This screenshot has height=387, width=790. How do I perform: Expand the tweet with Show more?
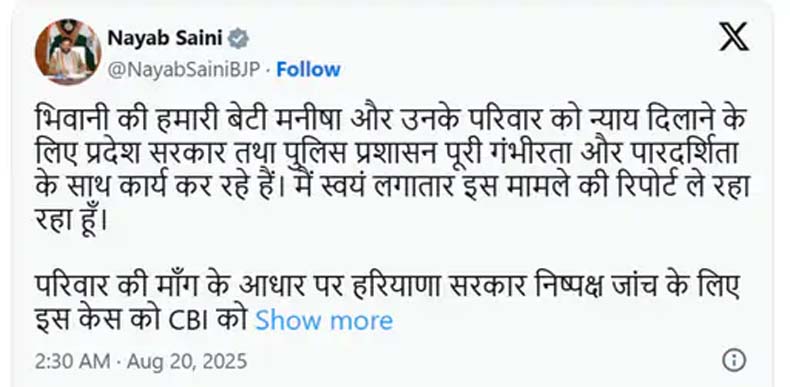pos(324,320)
